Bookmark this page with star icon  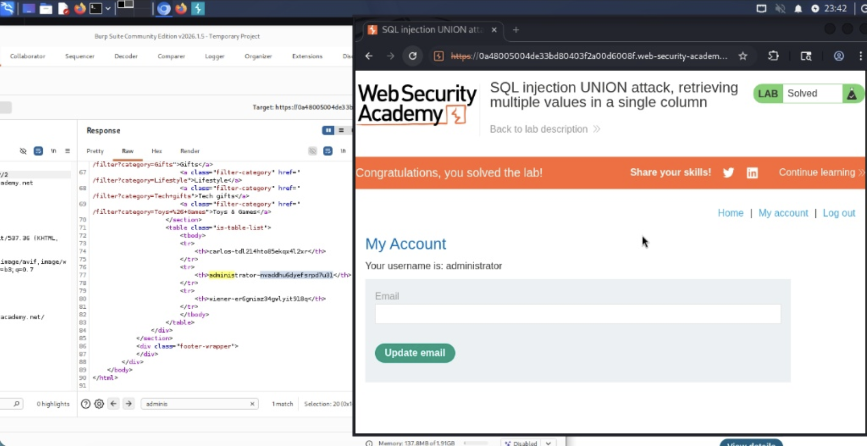click(x=743, y=56)
